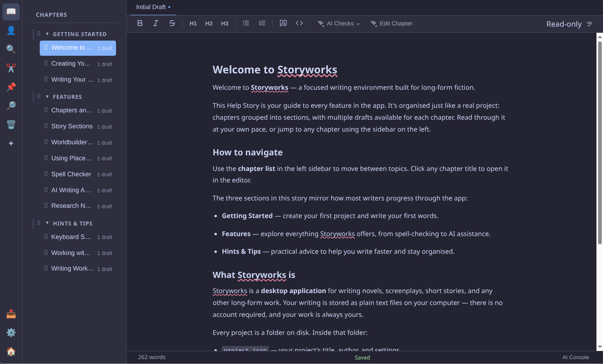Open the 'Research N…' chapter
Viewport: 603px width, 364px height.
pyautogui.click(x=78, y=206)
